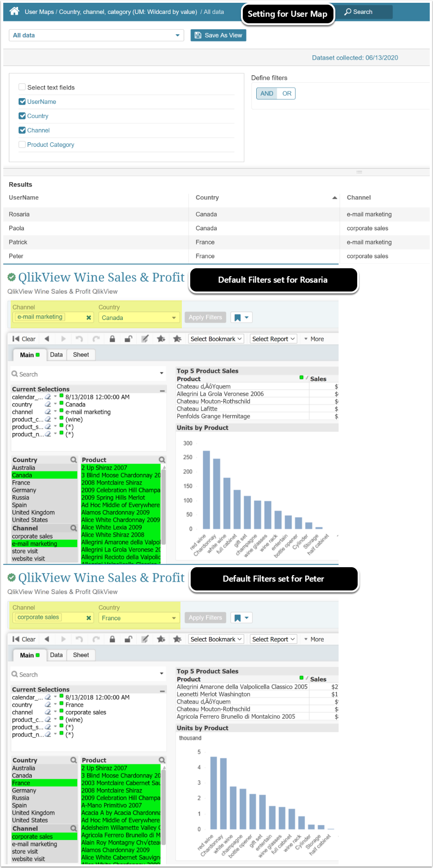Click Apply Filters next to France filter
Image resolution: width=433 pixels, height=868 pixels.
(205, 618)
